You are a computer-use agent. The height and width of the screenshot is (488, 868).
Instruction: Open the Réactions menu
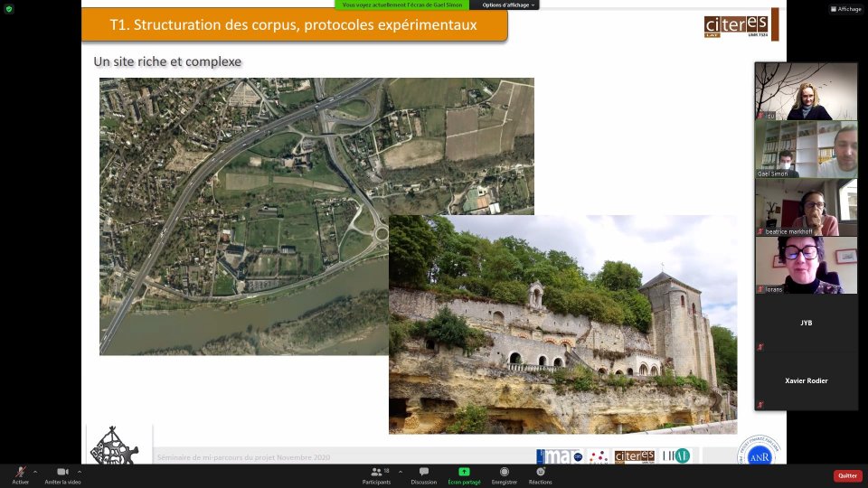coord(541,475)
